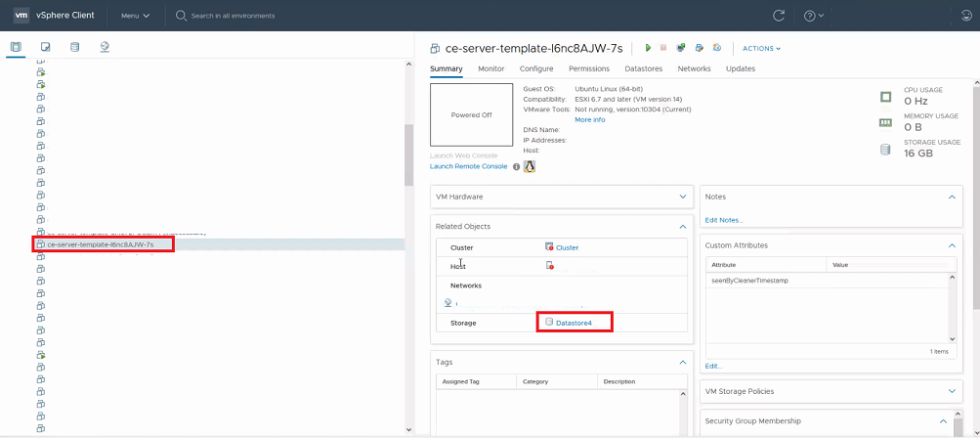
Task: Open the Hosts and Clusters inventory view
Action: [16, 47]
